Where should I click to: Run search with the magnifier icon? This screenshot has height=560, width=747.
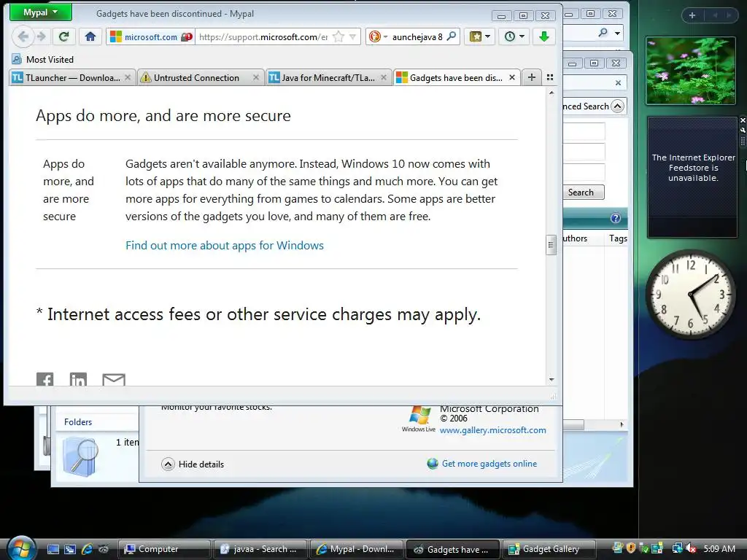pyautogui.click(x=452, y=36)
